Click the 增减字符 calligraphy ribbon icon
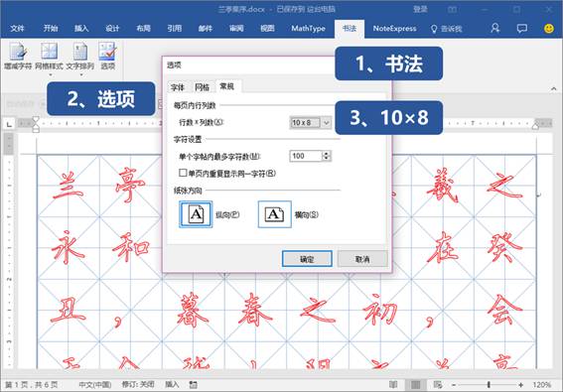The image size is (563, 392). (18, 56)
